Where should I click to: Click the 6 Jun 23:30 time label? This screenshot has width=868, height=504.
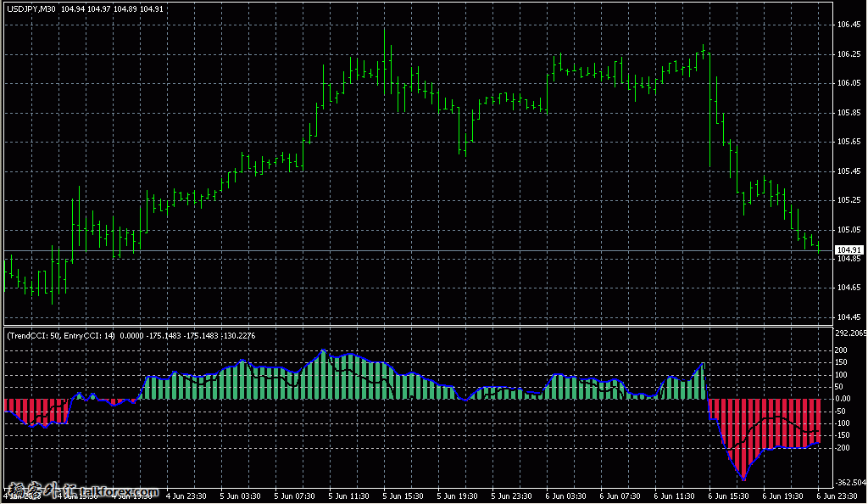coord(837,496)
